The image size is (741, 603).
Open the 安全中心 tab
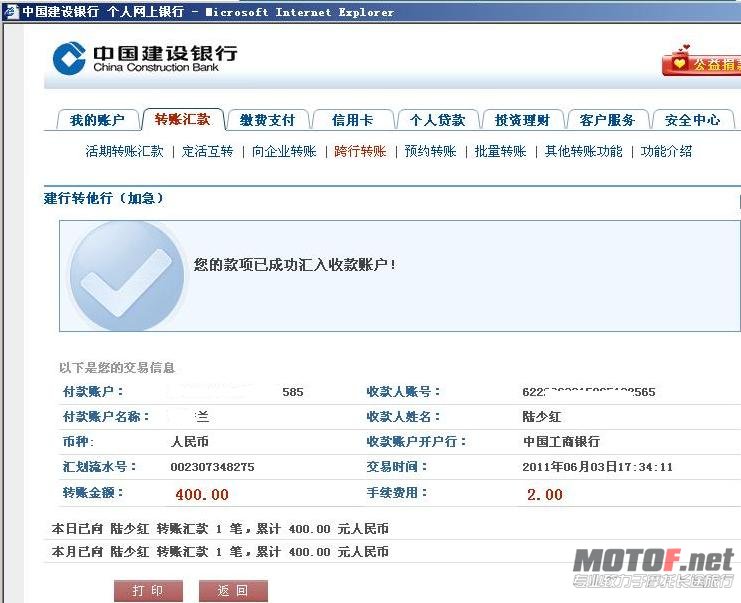692,120
